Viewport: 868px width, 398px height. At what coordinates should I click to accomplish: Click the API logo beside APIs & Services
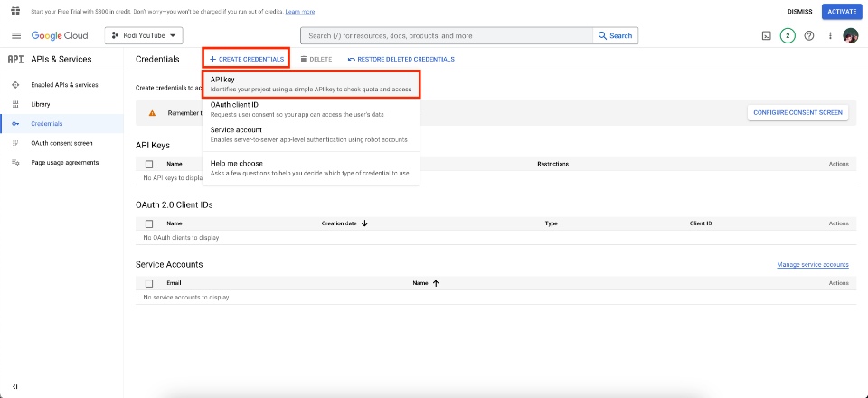(x=15, y=59)
